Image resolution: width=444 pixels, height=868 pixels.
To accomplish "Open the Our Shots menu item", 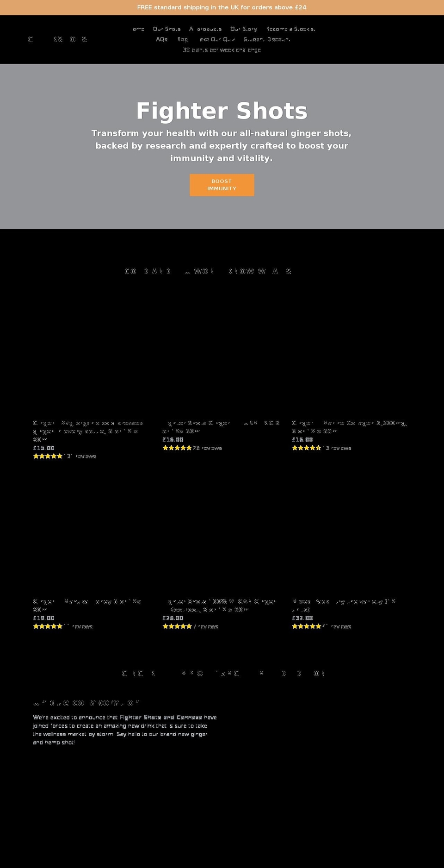I will 166,29.
